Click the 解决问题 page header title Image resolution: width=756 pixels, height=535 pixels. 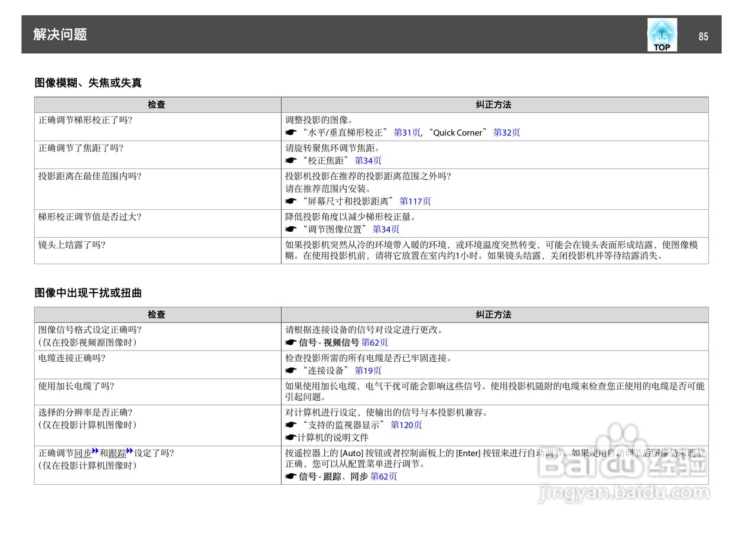[x=60, y=35]
